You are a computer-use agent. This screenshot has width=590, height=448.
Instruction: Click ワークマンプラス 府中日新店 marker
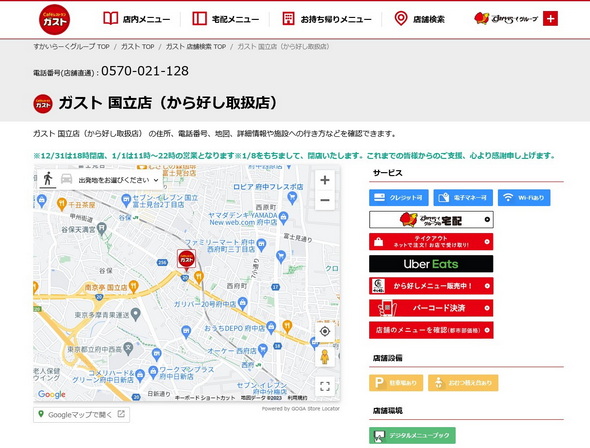tap(153, 372)
